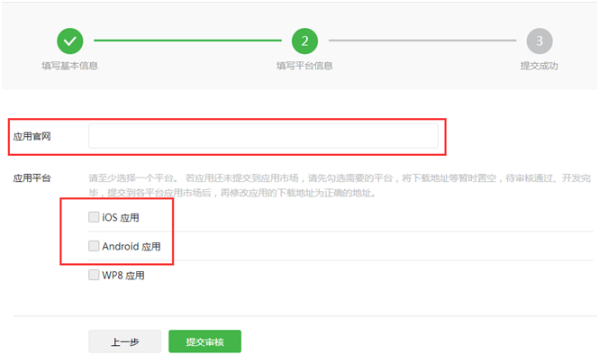
Task: Click the 应用平台 section label
Action: point(31,178)
